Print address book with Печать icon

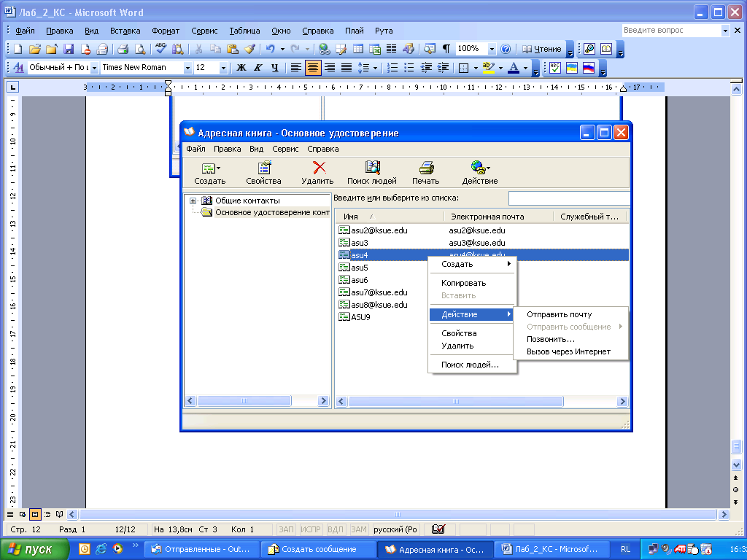(426, 172)
